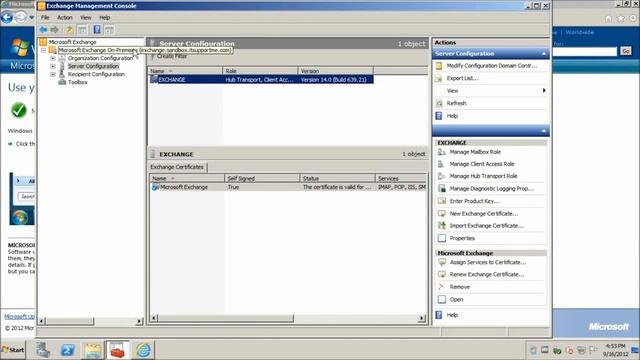Sort servers by Name column
The image size is (640, 360).
pyautogui.click(x=186, y=71)
